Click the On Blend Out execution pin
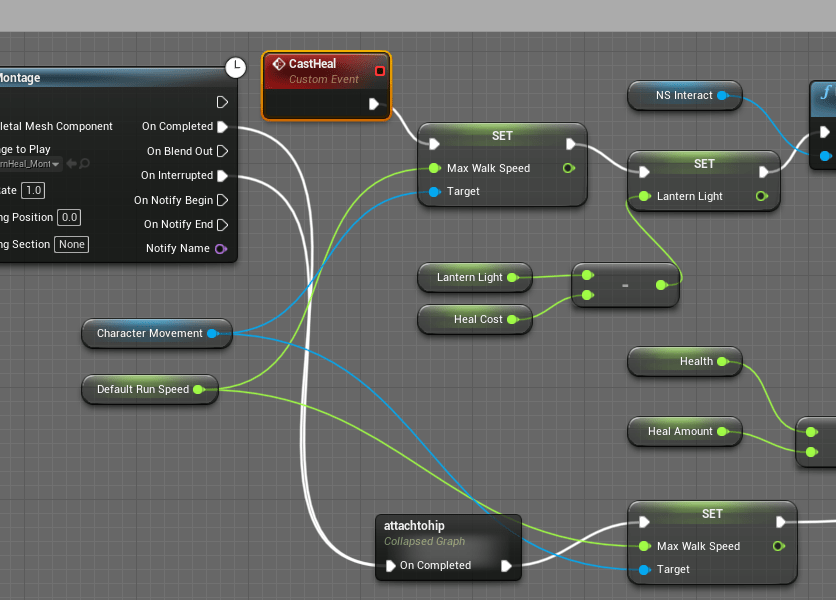Viewport: 836px width, 600px height. coord(222,151)
